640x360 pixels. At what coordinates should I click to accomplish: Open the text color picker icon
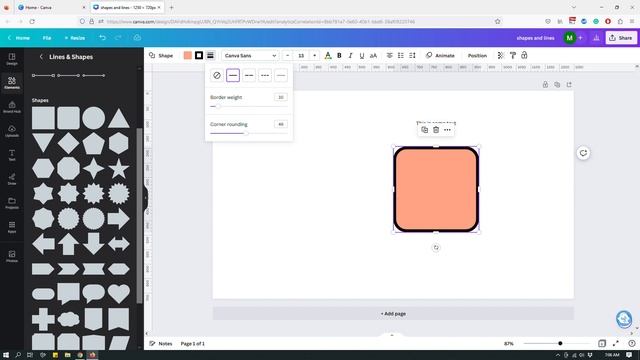click(x=328, y=56)
